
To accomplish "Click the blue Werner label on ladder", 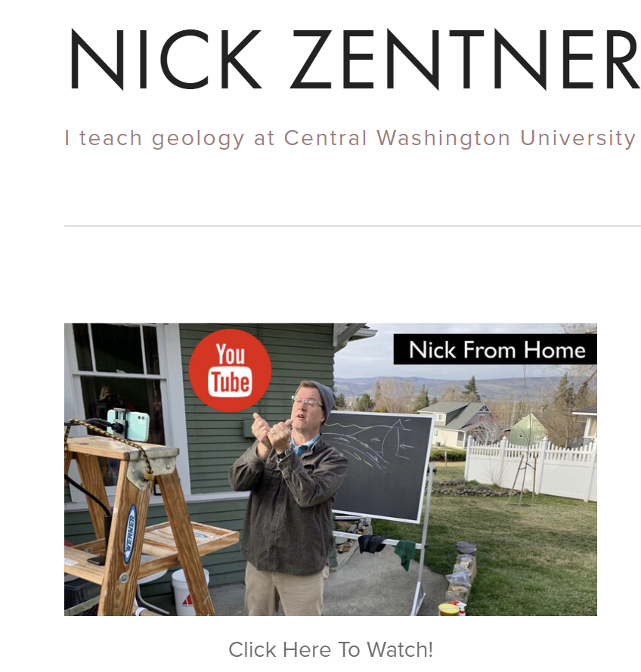I will 130,533.
